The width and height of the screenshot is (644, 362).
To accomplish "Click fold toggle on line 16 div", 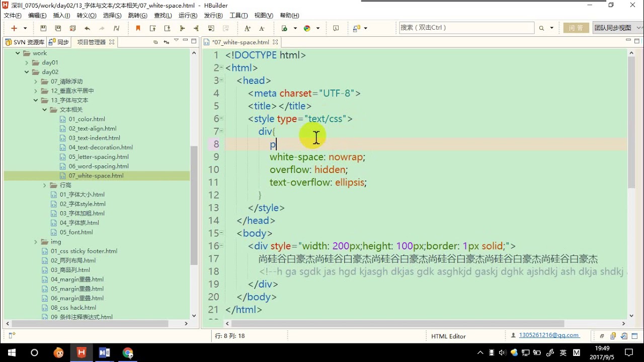I will (222, 246).
